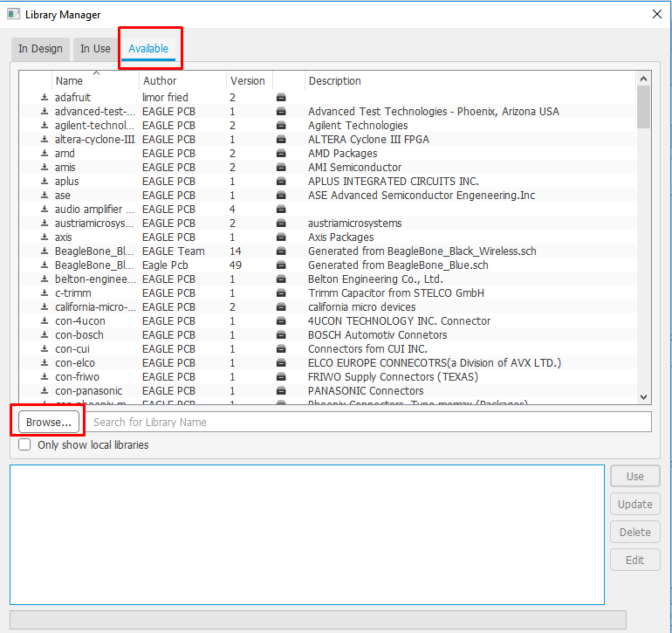The height and width of the screenshot is (633, 672).
Task: Select the BeagleBone_Bl... row by EAGLE Team
Action: click(x=328, y=251)
